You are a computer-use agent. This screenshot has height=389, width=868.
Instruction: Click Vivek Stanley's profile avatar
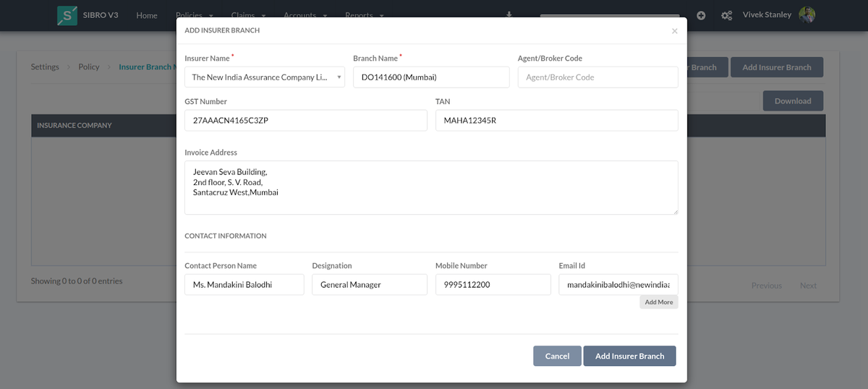tap(807, 14)
